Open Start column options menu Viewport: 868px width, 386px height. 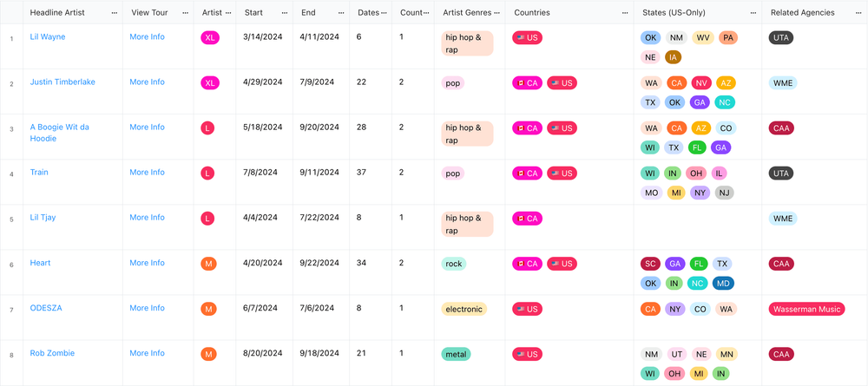285,13
